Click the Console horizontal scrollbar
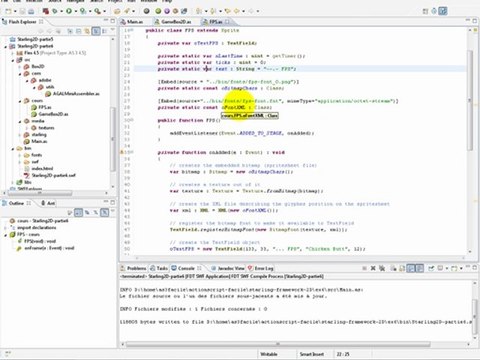The height and width of the screenshot is (360, 480). click(x=278, y=344)
